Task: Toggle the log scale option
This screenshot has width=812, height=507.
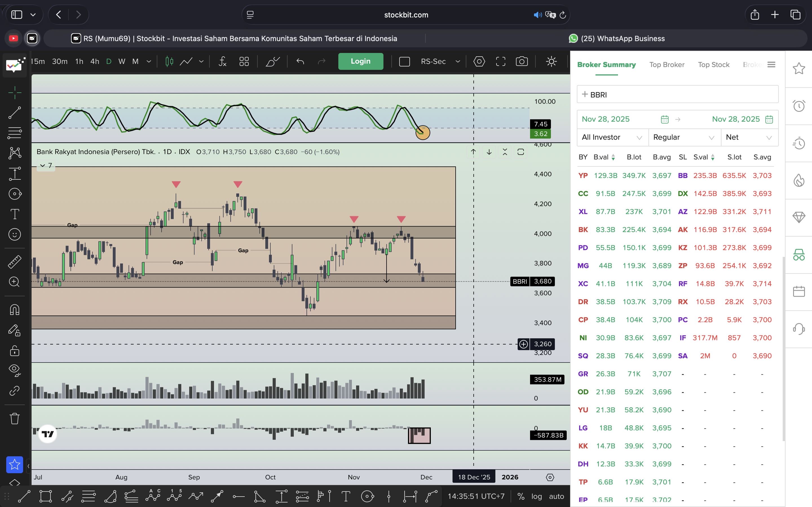Action: 536,496
